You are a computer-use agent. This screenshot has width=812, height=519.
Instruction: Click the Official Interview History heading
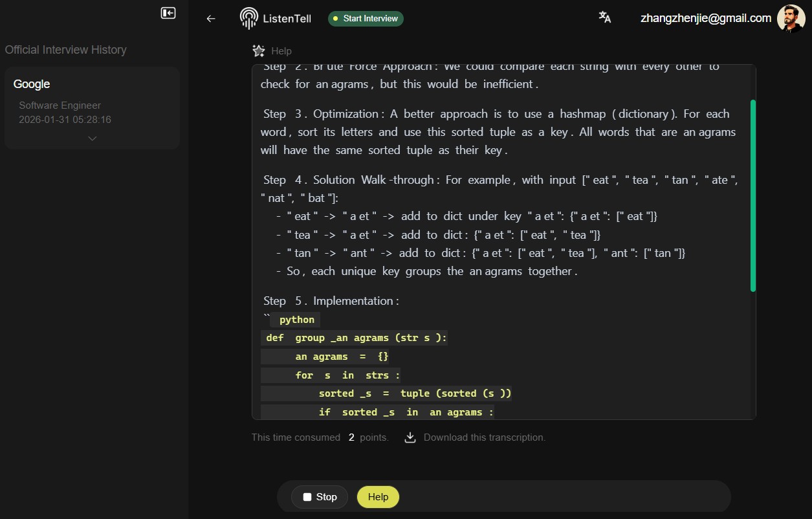coord(66,50)
